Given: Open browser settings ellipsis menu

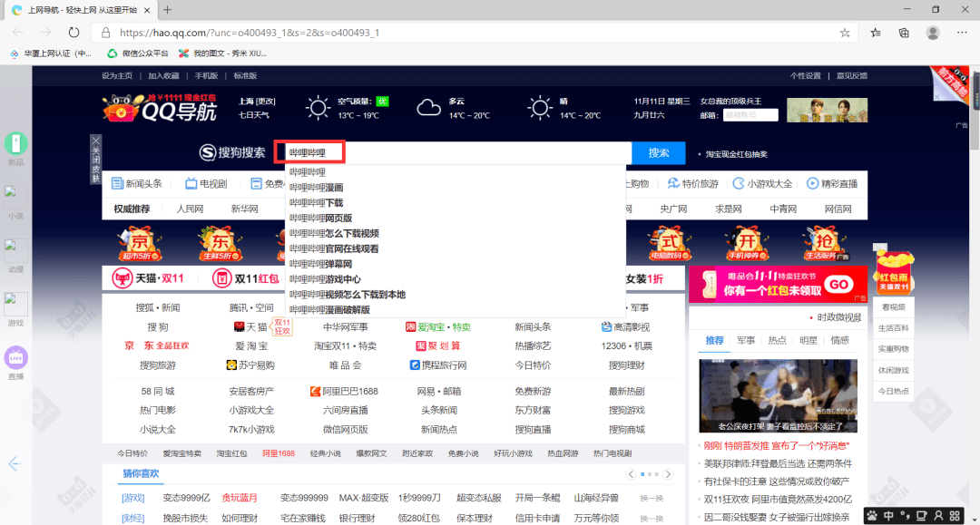Looking at the screenshot, I should click(962, 33).
